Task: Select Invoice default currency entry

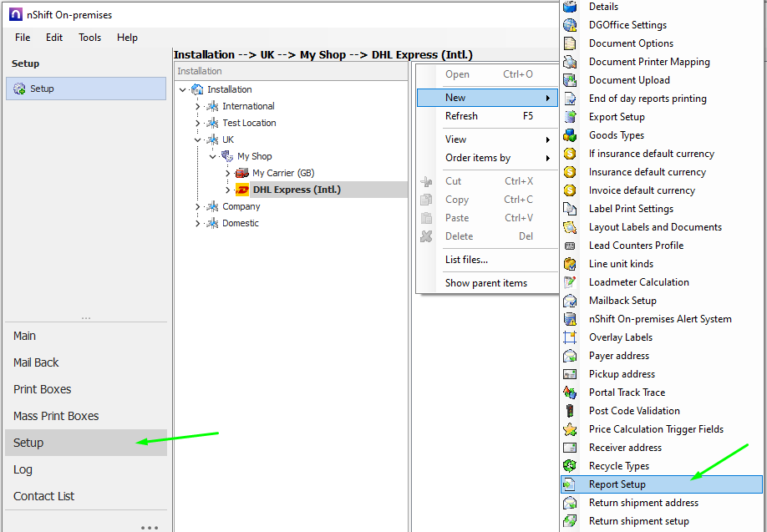Action: [x=662, y=190]
